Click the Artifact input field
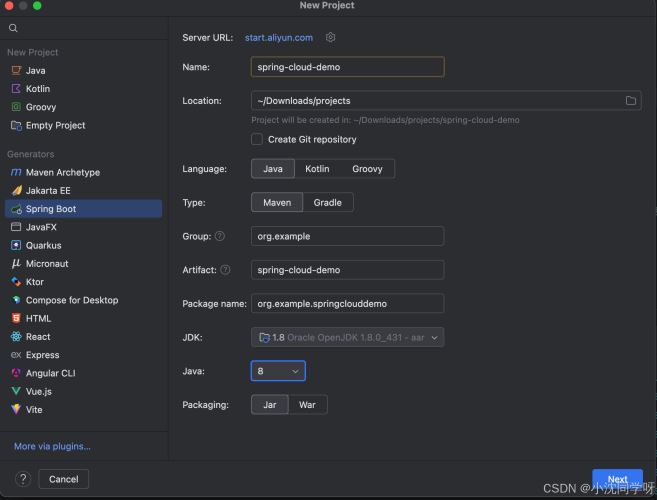The width and height of the screenshot is (657, 500). (x=347, y=270)
